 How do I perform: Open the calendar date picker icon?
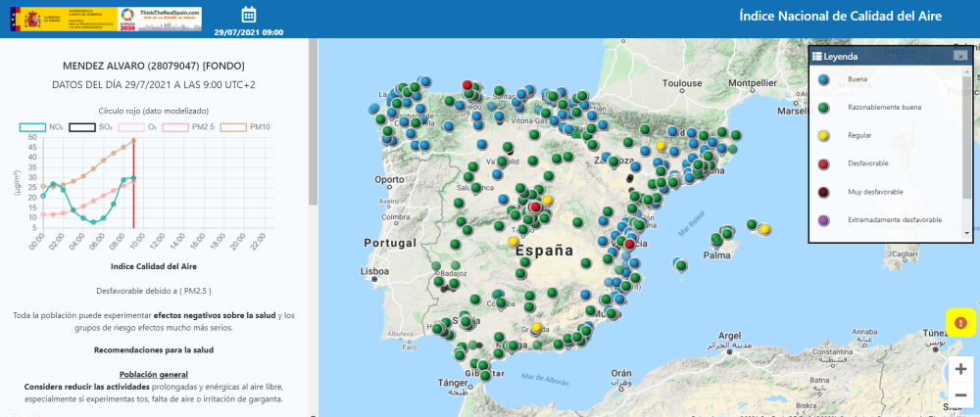[x=248, y=14]
